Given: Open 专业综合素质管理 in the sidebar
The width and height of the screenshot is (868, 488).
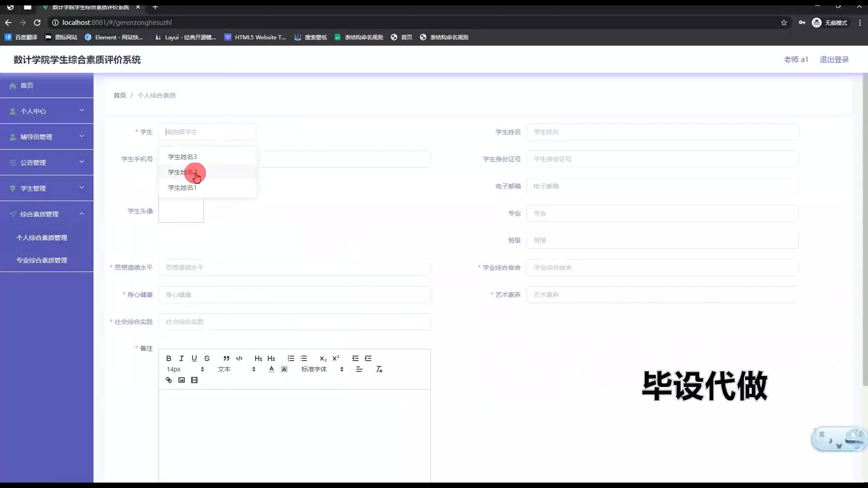Looking at the screenshot, I should [x=42, y=260].
